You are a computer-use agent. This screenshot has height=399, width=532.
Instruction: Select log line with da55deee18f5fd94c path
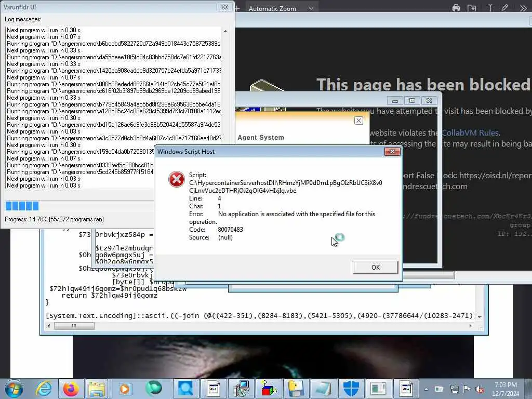click(x=114, y=57)
